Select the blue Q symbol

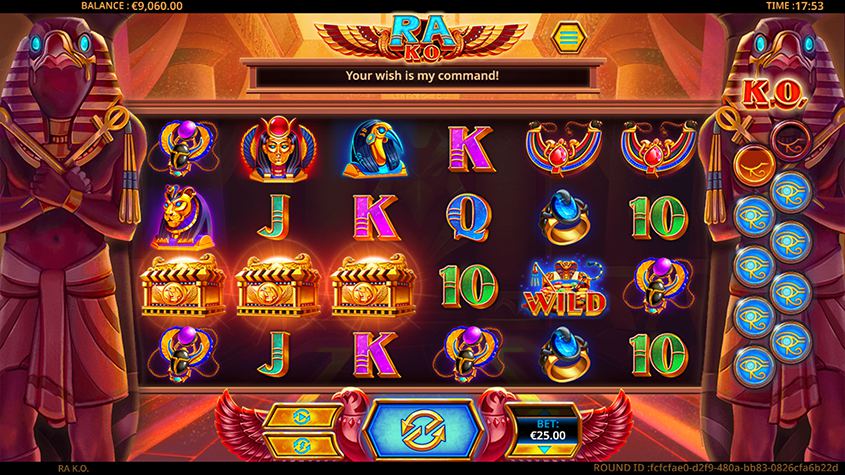coord(468,217)
